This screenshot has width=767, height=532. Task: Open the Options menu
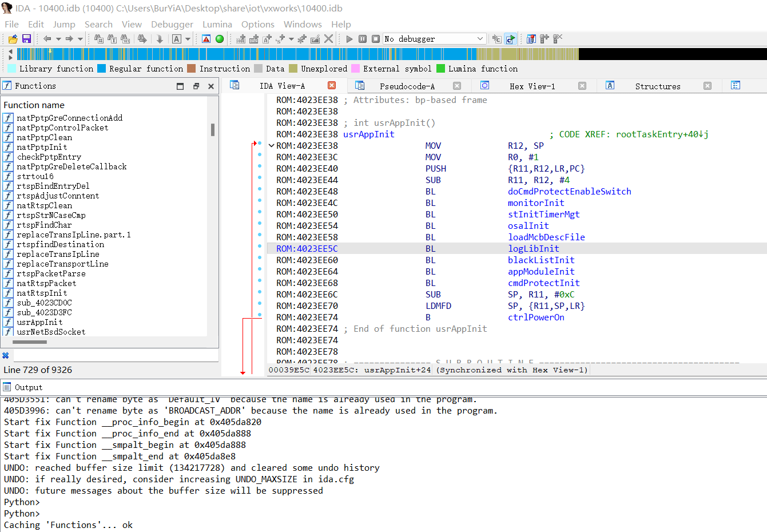(258, 24)
